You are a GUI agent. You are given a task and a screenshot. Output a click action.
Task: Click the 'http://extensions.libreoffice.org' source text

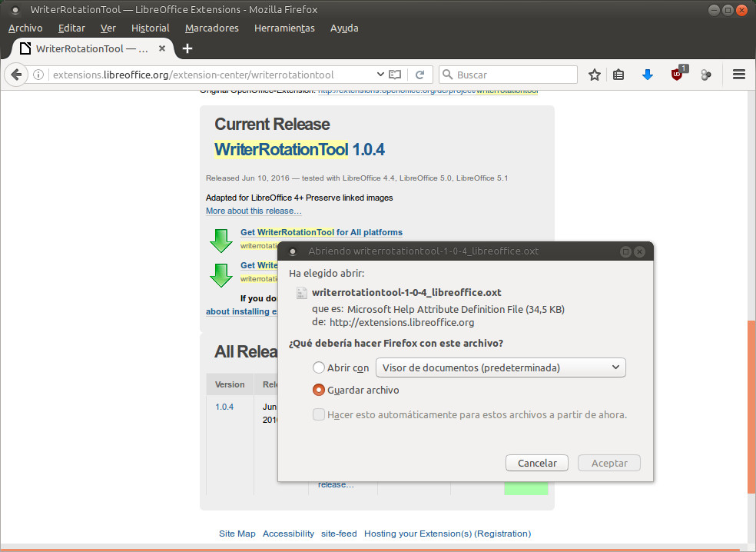tap(402, 322)
